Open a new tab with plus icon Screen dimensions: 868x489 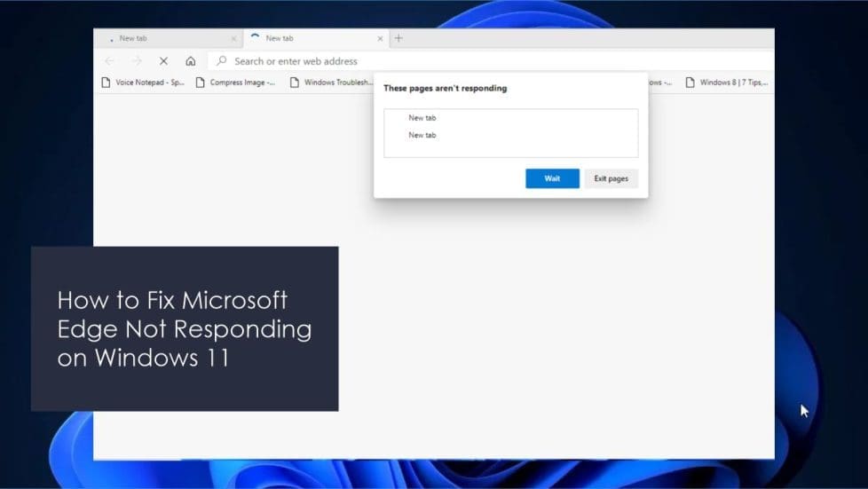[x=398, y=38]
